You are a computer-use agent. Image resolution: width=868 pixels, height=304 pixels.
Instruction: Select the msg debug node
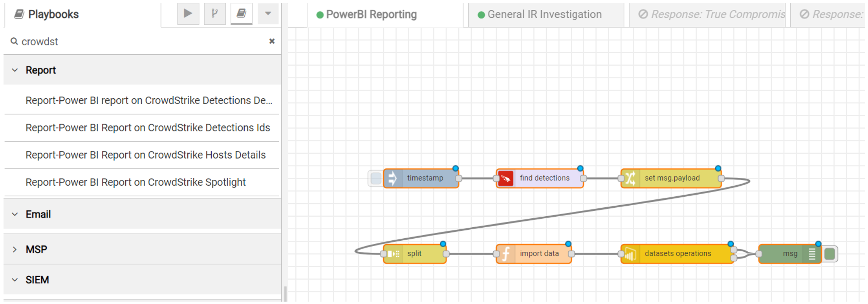point(790,254)
